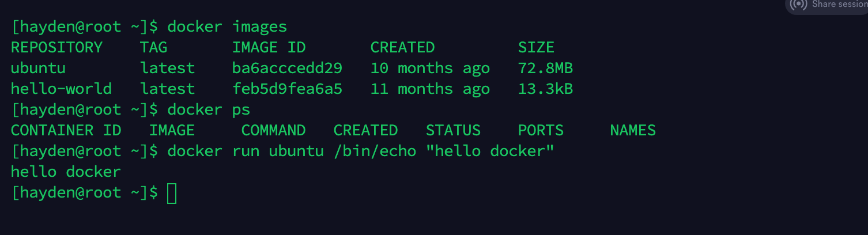
Task: Click the CONTAINER ID column header
Action: click(66, 131)
